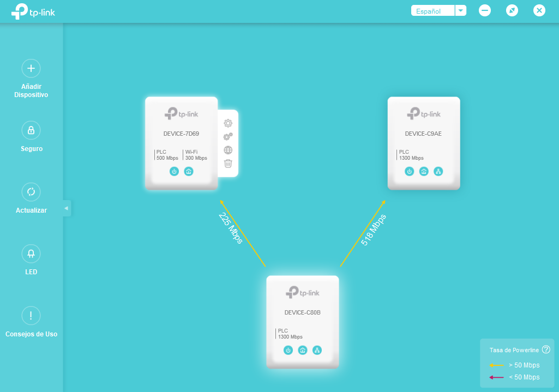Open advanced settings gears for DEVICE-7D69
The width and height of the screenshot is (559, 392).
228,136
